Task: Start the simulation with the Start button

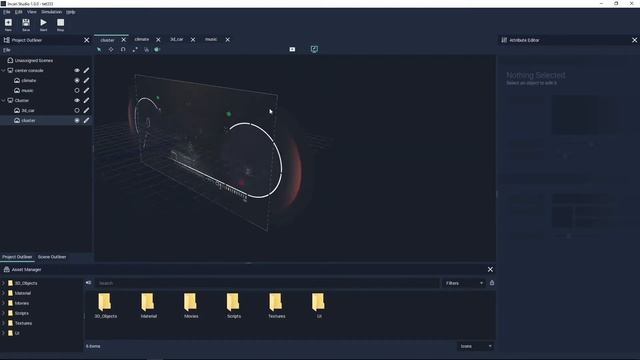Action: [x=43, y=22]
